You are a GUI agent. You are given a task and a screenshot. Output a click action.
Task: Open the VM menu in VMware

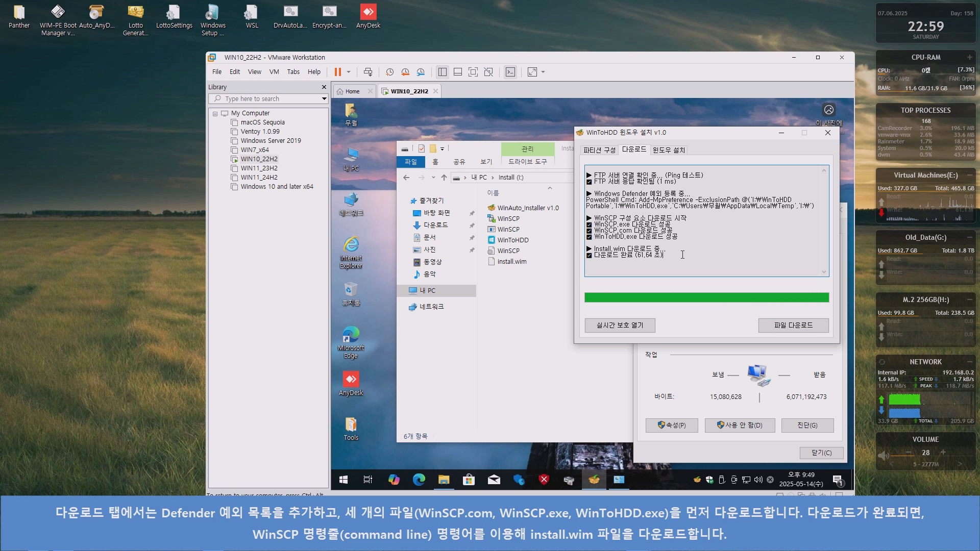pyautogui.click(x=274, y=72)
